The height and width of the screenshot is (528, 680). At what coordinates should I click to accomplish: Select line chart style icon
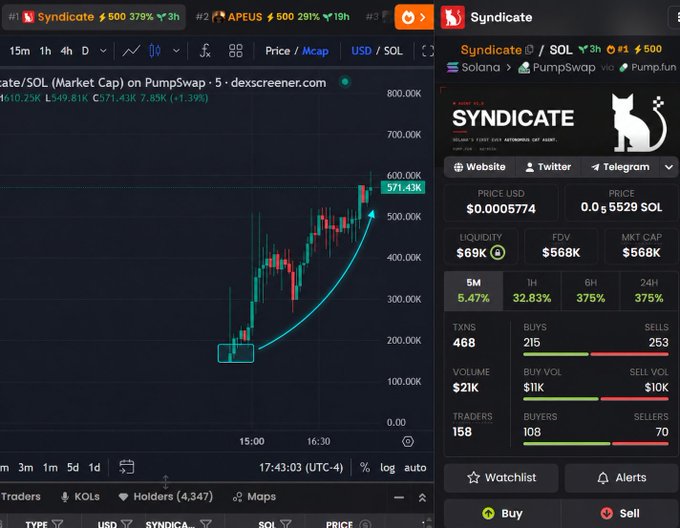coord(131,51)
